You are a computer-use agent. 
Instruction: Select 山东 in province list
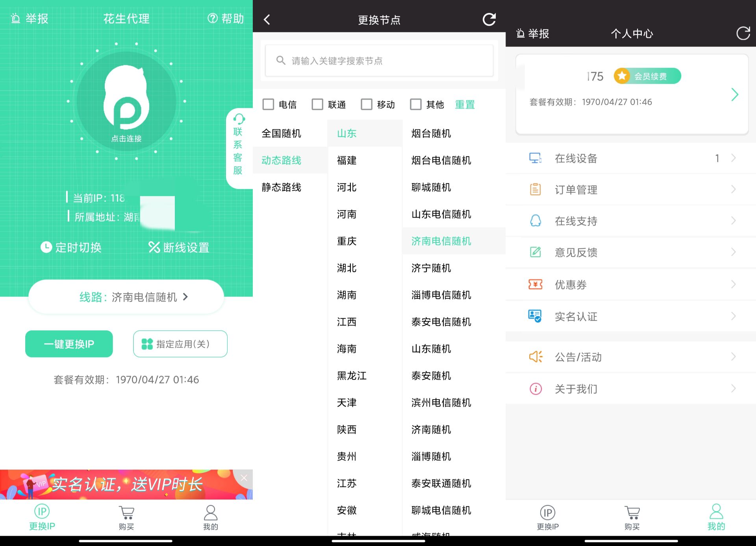click(346, 133)
